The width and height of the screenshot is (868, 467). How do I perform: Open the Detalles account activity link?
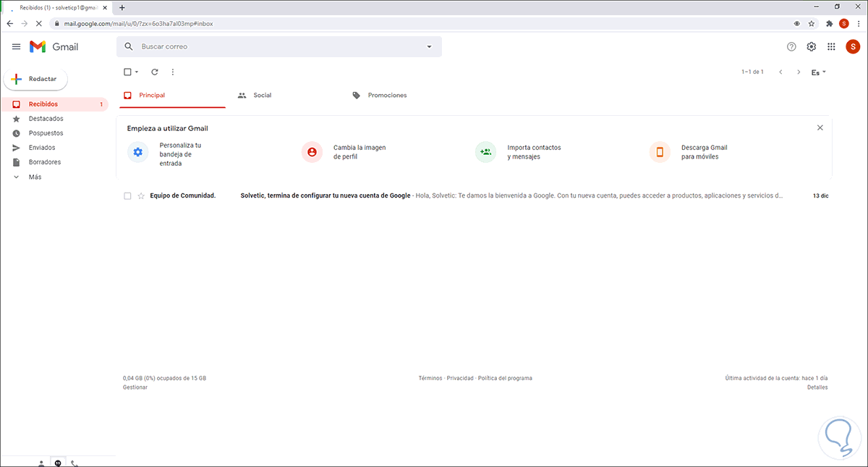[x=817, y=387]
